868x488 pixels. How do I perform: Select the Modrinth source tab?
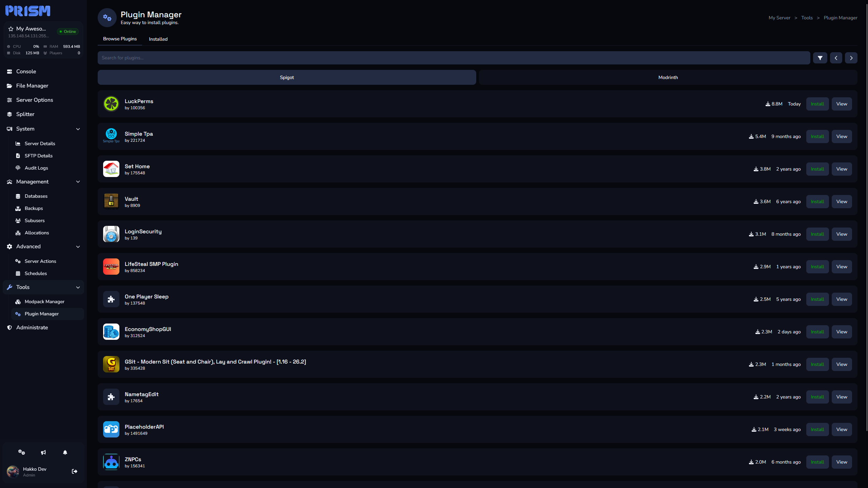pyautogui.click(x=668, y=77)
